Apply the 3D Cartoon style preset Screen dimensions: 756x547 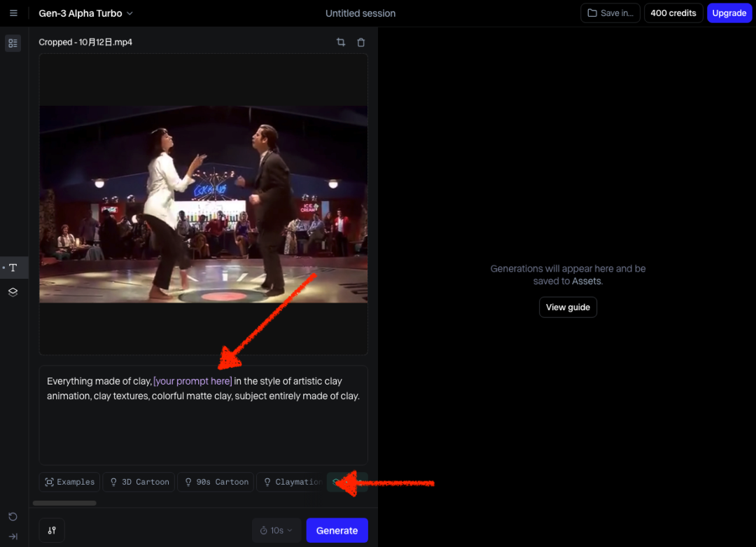pyautogui.click(x=140, y=482)
